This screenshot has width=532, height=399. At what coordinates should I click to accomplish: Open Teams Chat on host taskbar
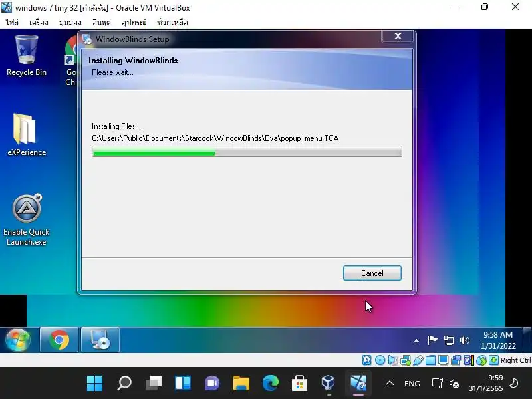pyautogui.click(x=212, y=384)
